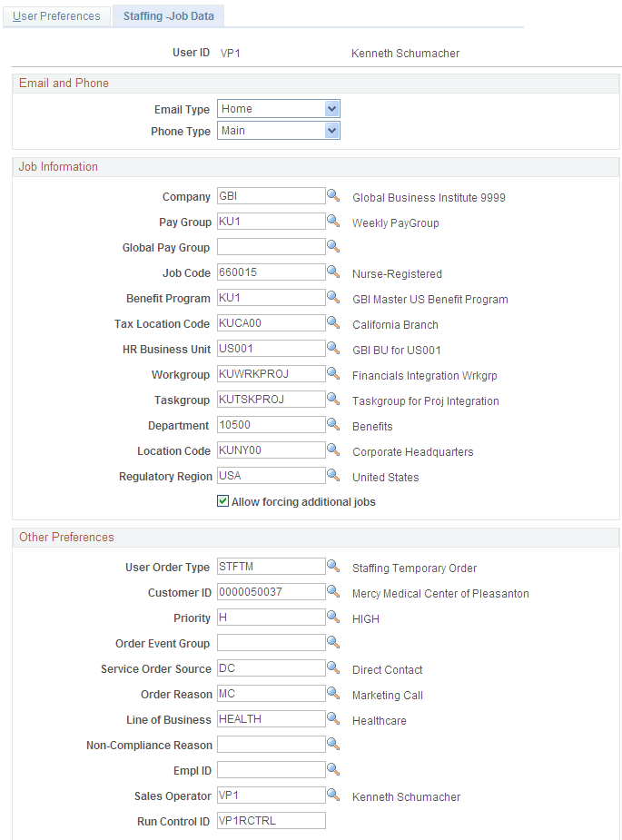Open the Sales Operator lookup
The width and height of the screenshot is (622, 840).
(334, 796)
